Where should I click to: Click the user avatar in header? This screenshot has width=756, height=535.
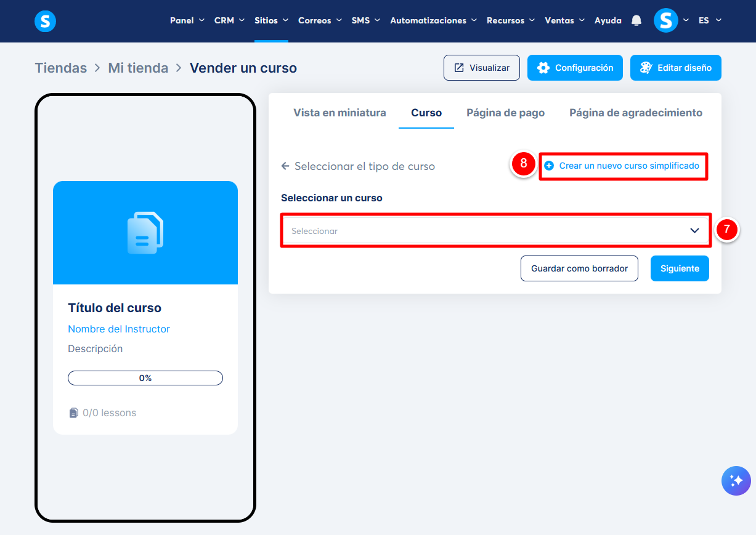(665, 20)
